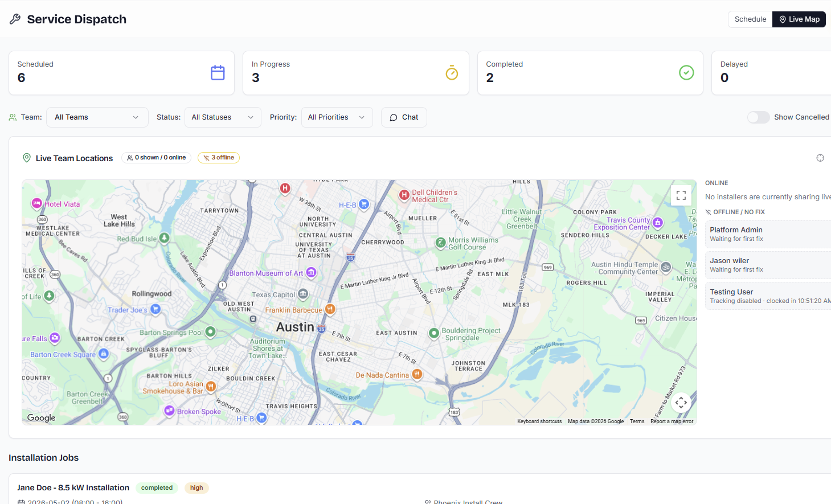Screen dimensions: 831x504
Task: Click the Google logo on the map
Action: pyautogui.click(x=42, y=418)
